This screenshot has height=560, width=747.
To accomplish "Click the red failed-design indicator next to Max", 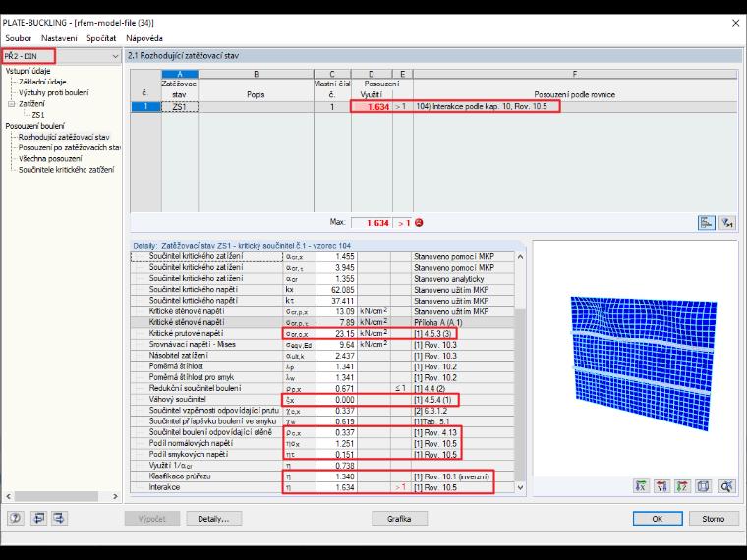I will pyautogui.click(x=419, y=223).
